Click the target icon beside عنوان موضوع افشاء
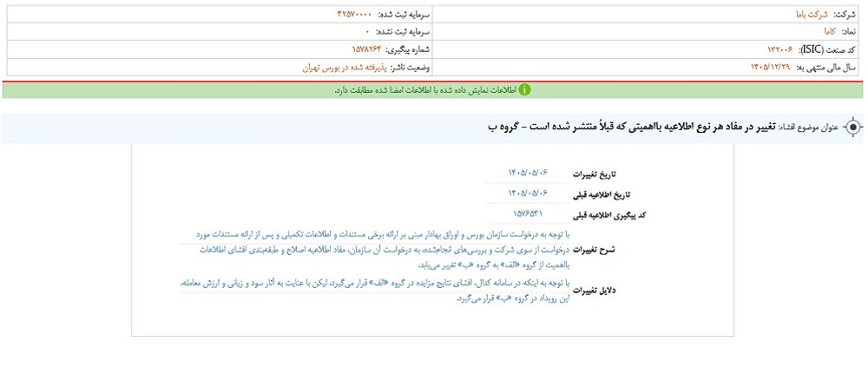The height and width of the screenshot is (387, 868). [853, 128]
